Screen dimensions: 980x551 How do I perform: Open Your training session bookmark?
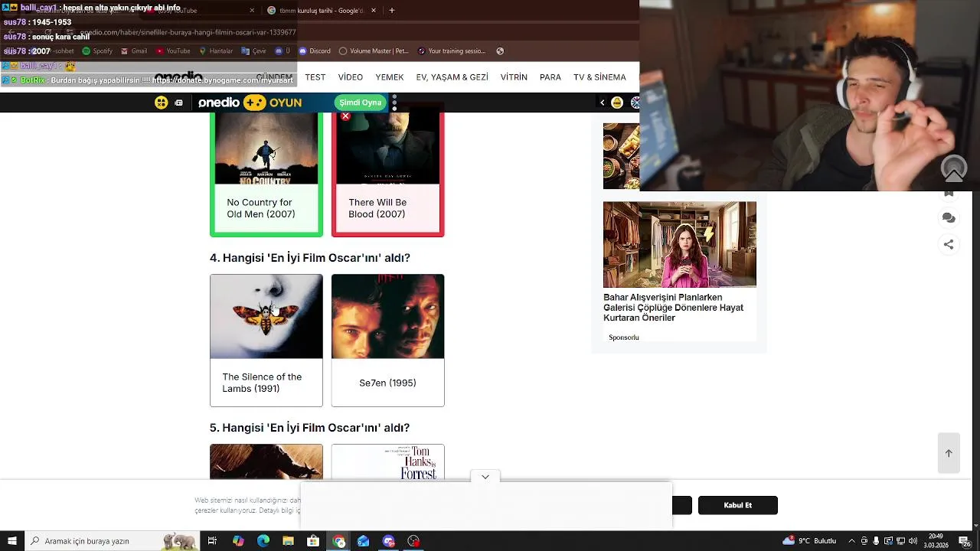pos(452,51)
